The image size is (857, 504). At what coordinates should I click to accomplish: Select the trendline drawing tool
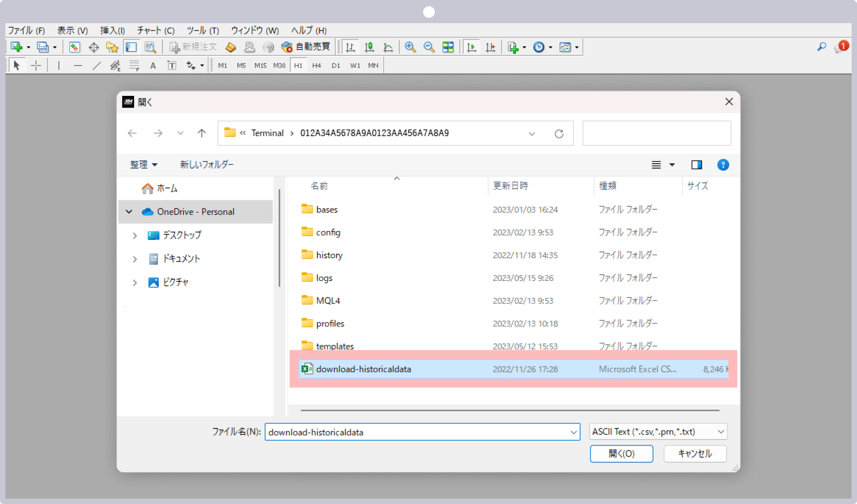click(96, 66)
